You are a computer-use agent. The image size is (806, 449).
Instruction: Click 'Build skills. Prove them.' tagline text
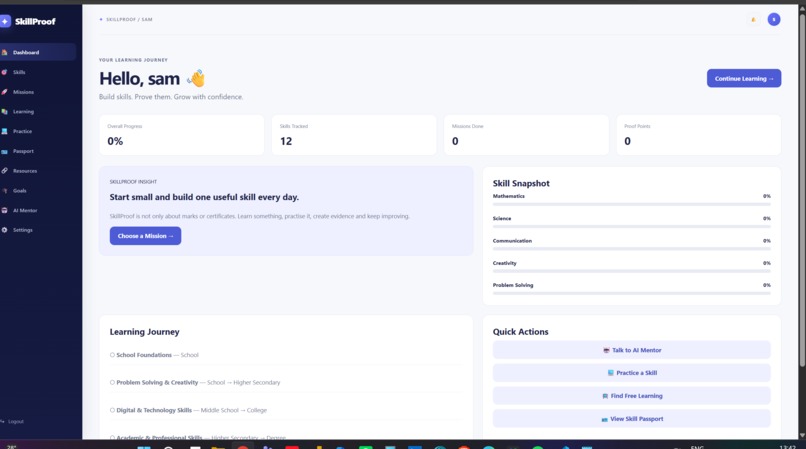[171, 97]
